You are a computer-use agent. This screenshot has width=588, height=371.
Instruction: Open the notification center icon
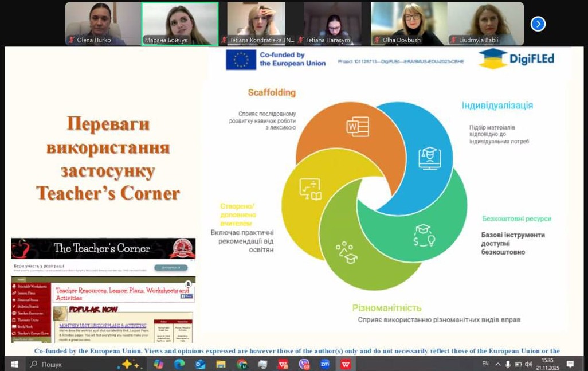pyautogui.click(x=570, y=364)
